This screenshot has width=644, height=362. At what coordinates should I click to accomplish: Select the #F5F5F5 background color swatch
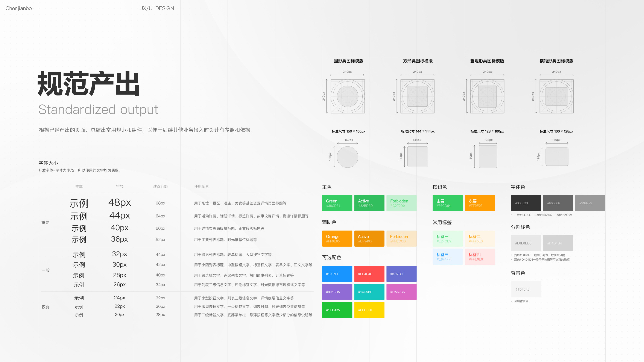(526, 289)
